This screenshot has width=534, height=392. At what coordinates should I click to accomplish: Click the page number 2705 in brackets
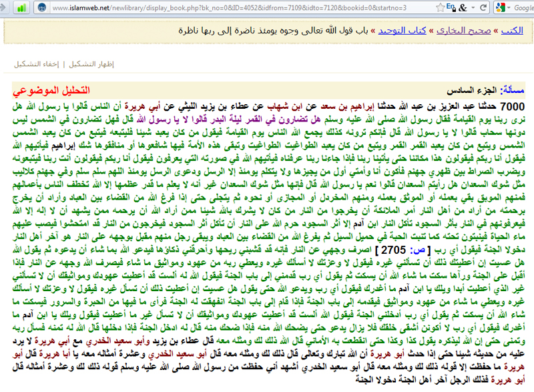click(x=393, y=250)
